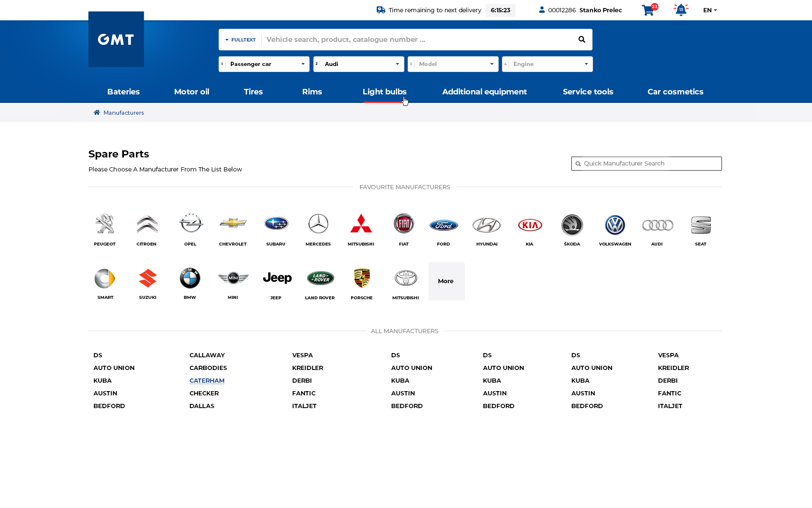
Task: Open the FULLTEXT search type dropdown
Action: tap(240, 40)
